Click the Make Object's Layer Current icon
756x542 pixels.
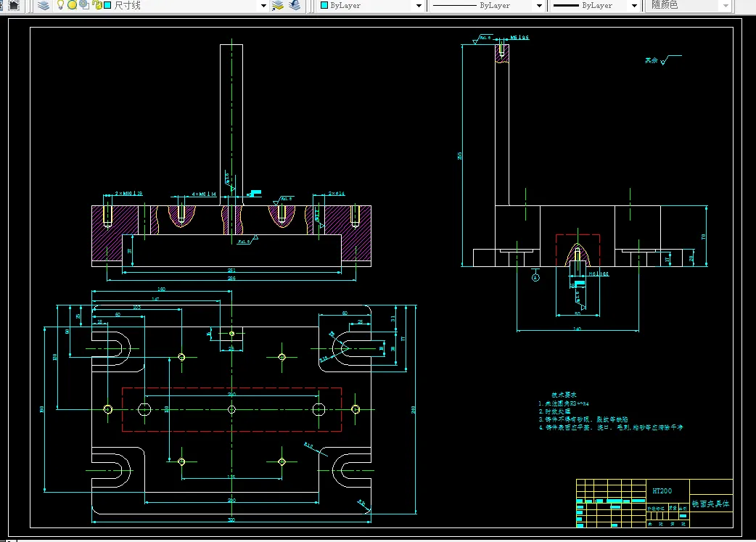278,5
